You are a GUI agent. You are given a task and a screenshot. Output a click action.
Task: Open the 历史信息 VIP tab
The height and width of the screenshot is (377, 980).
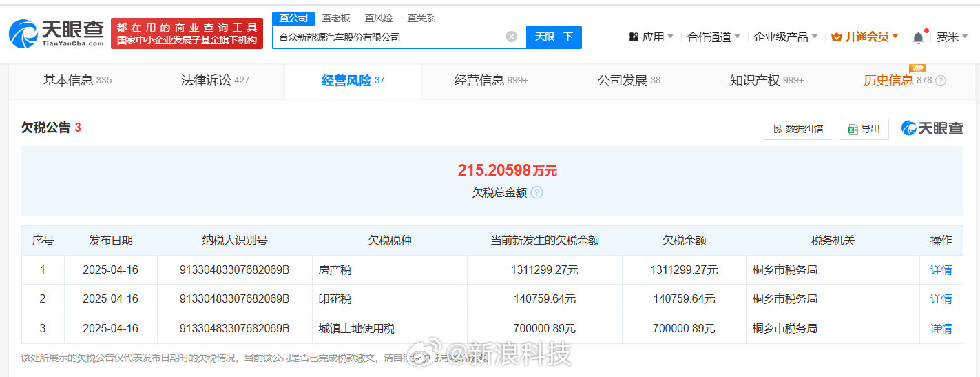coord(897,81)
